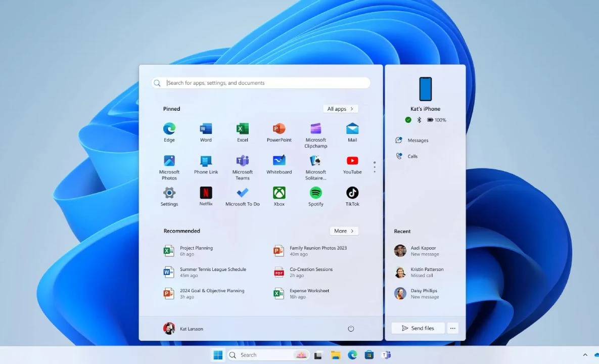The height and width of the screenshot is (364, 599).
Task: Open the phone panel more options menu
Action: [453, 328]
